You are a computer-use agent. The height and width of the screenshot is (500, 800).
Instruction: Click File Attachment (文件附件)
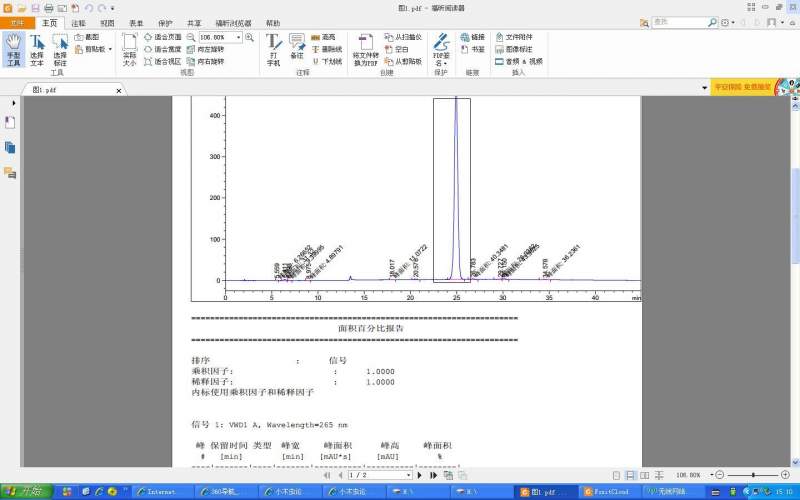click(x=514, y=37)
